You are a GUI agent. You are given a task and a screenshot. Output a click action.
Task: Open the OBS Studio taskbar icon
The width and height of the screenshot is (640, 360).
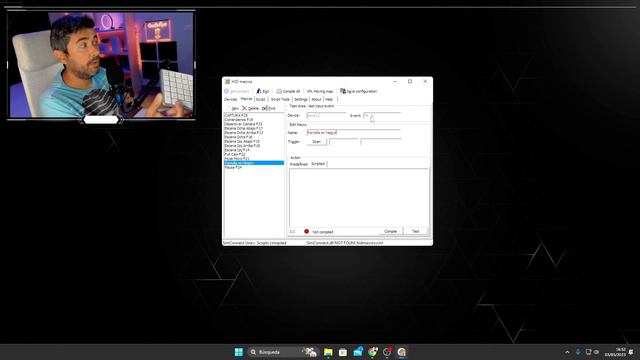[387, 352]
